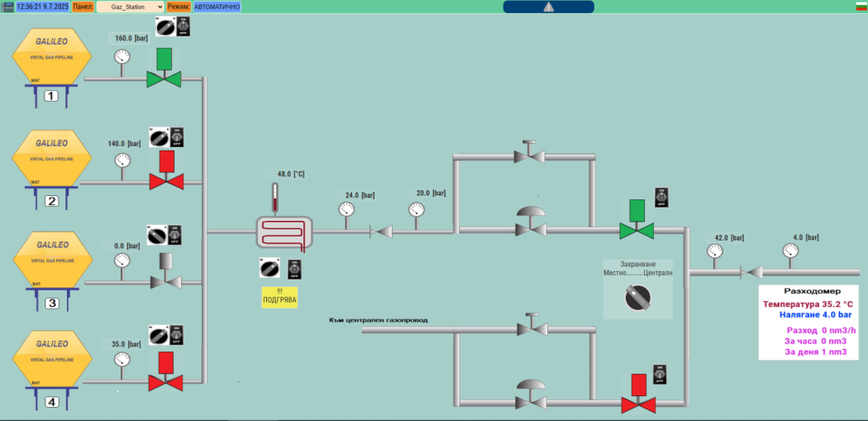
Task: Flip the heater ON/OFF switch
Action: pos(294,269)
